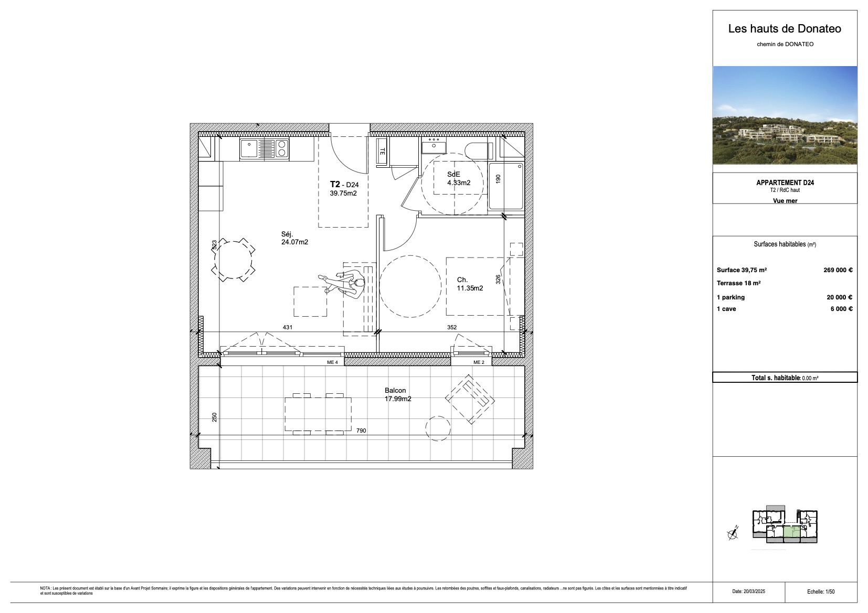
Task: Click the entrance door swing arc
Action: [350, 155]
